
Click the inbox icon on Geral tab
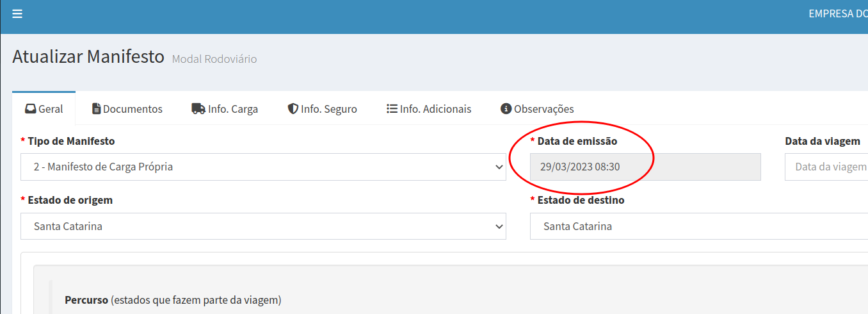point(30,109)
